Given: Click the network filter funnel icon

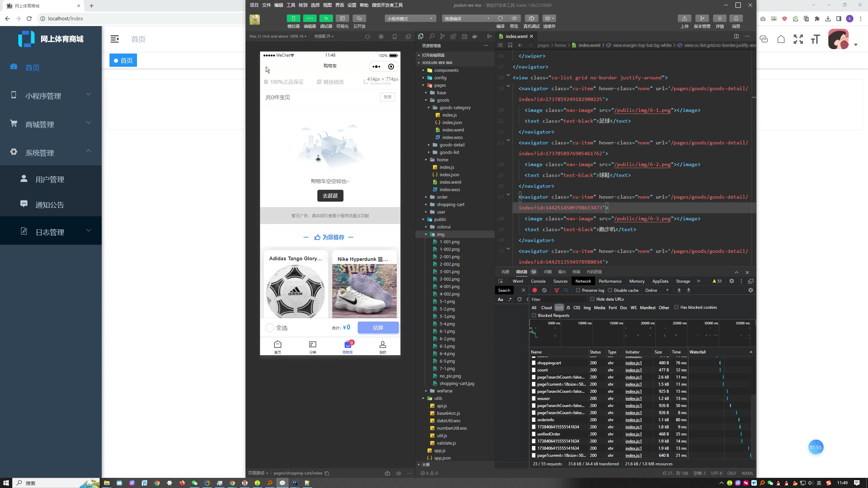Looking at the screenshot, I should coord(556,290).
